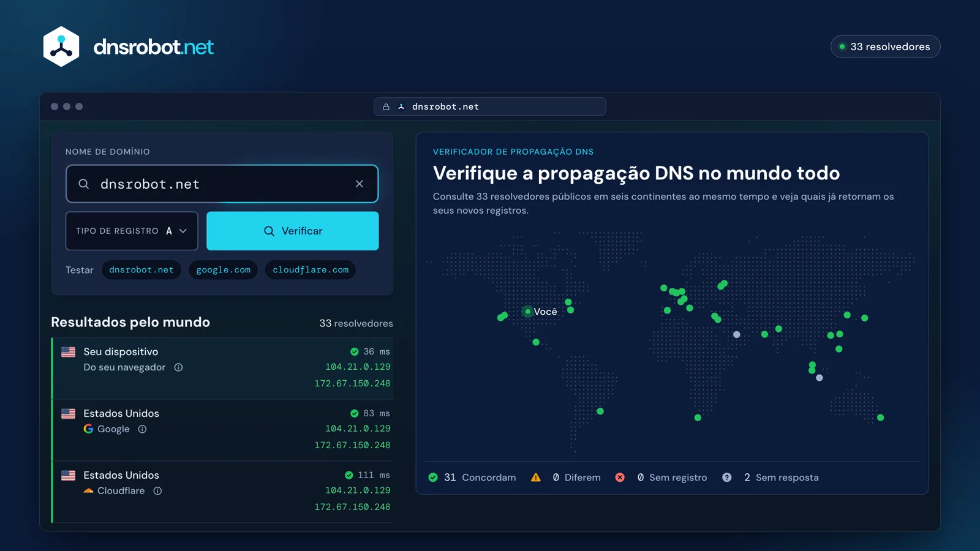Screen dimensions: 980x551
Task: Open info icon next to Do seu navegador
Action: 178,367
